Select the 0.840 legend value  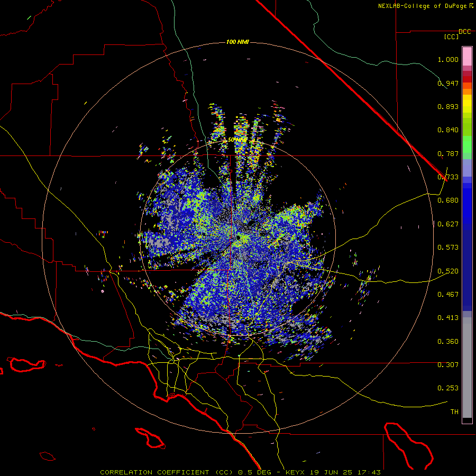(448, 130)
